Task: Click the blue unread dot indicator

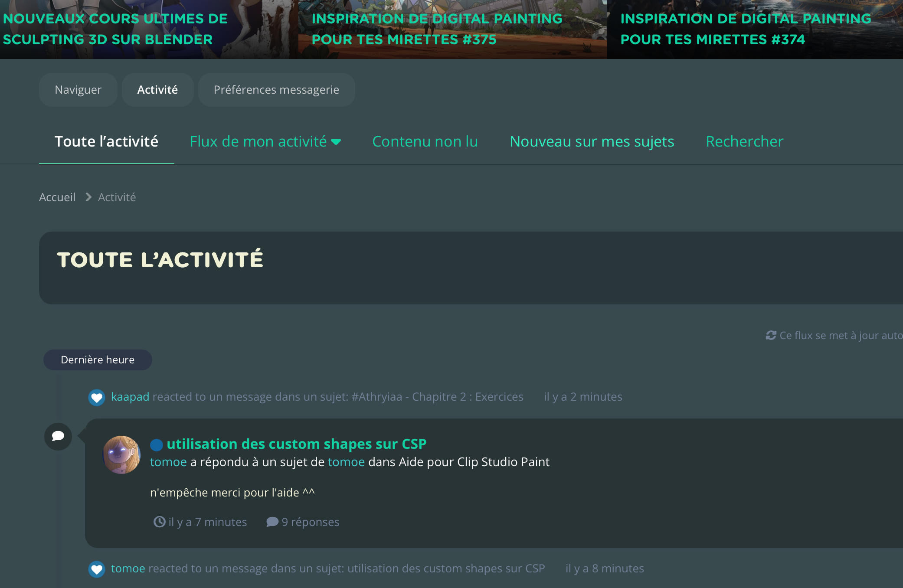Action: (157, 445)
